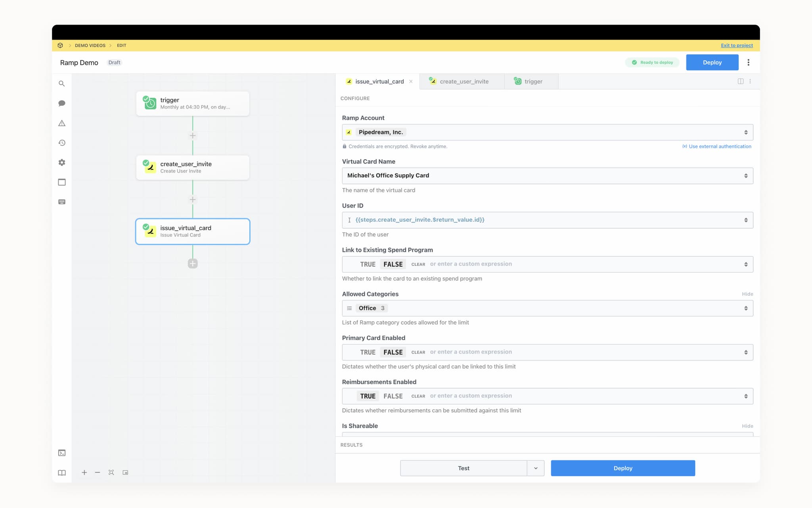Set Link to Existing Spend Program to TRUE

coord(368,264)
